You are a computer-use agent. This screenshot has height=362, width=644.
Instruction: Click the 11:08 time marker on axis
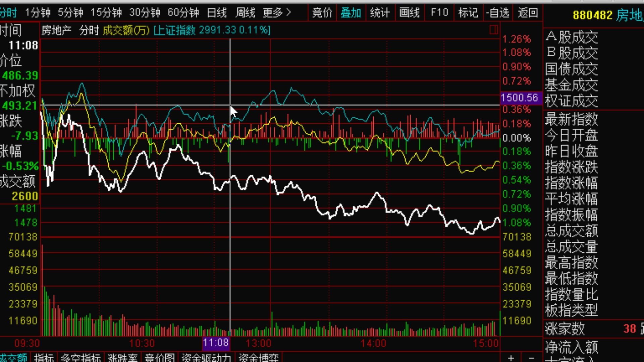click(x=216, y=343)
